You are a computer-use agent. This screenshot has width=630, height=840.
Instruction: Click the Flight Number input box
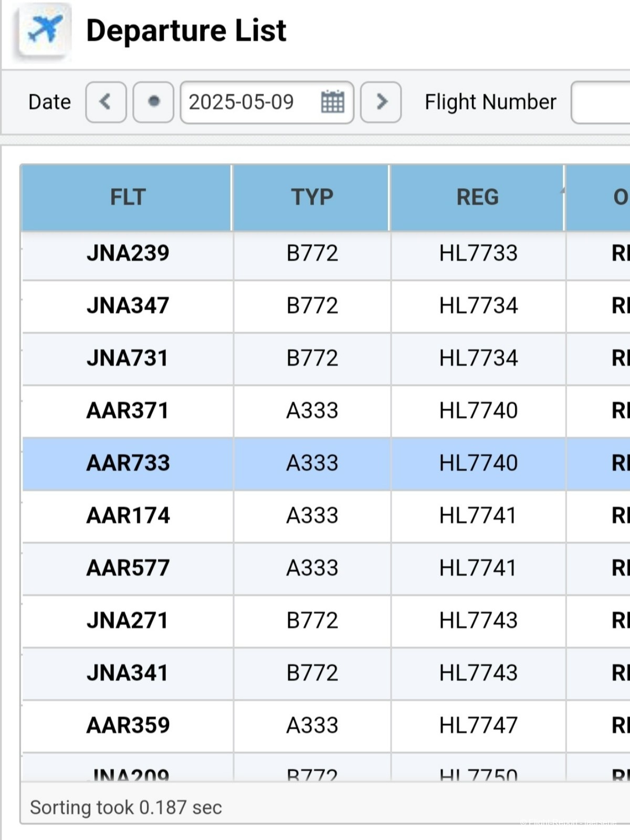click(601, 102)
